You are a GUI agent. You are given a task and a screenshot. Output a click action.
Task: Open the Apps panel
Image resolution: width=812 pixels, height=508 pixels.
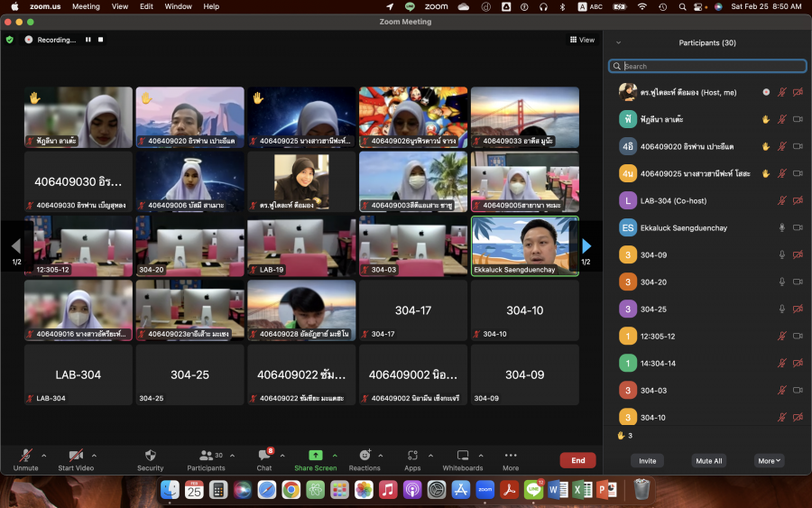click(412, 457)
